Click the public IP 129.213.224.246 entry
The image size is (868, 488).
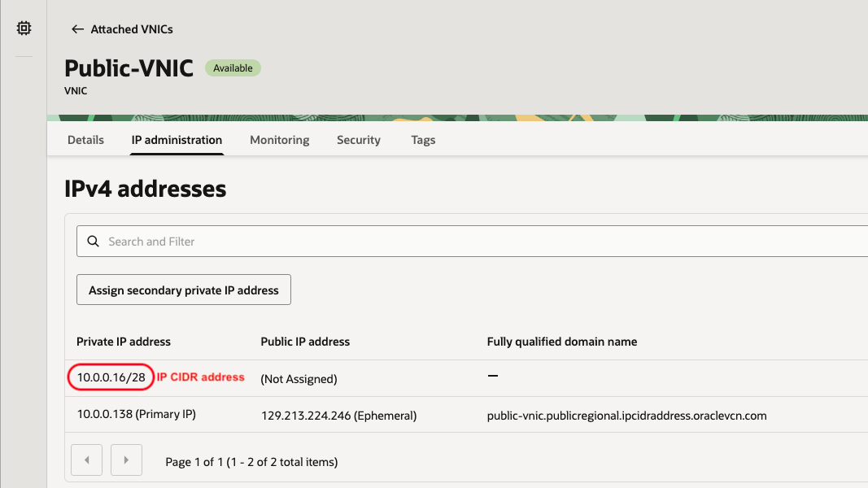point(338,415)
